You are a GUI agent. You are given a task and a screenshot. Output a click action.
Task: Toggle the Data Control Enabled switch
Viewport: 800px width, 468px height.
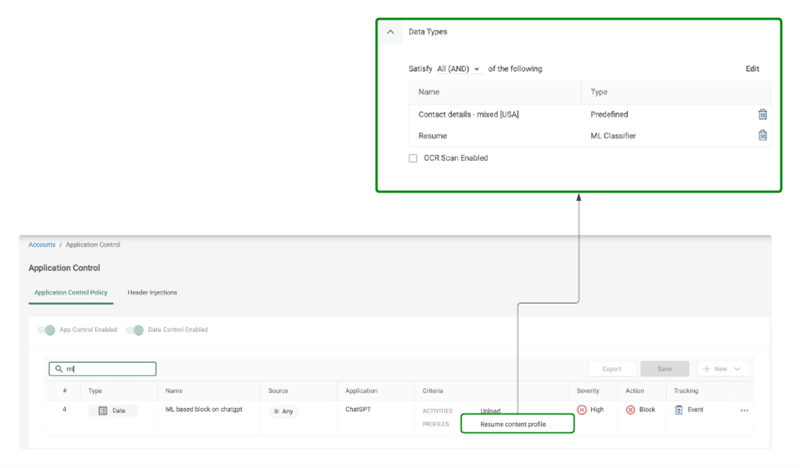(x=135, y=330)
